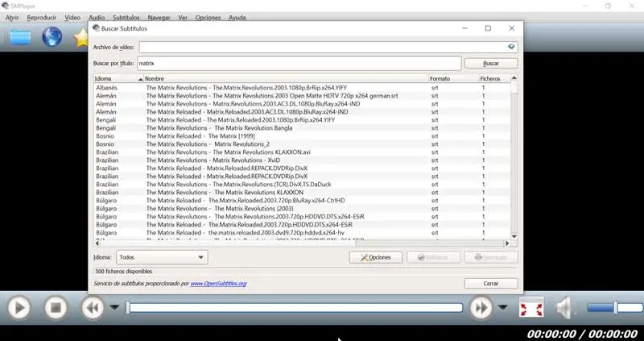Click the playback seek bar
This screenshot has height=341, width=644.
(294, 308)
